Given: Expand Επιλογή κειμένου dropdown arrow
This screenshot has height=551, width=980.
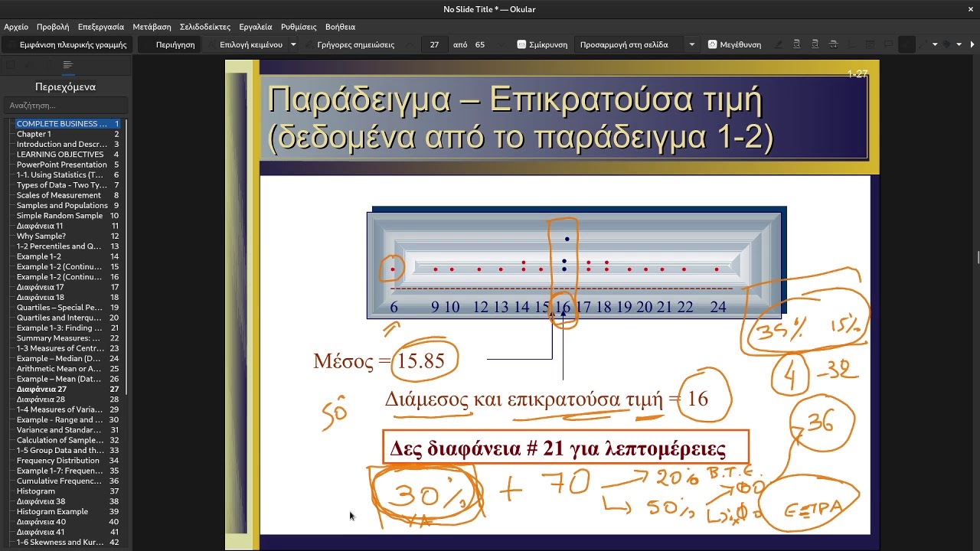Looking at the screenshot, I should click(293, 44).
